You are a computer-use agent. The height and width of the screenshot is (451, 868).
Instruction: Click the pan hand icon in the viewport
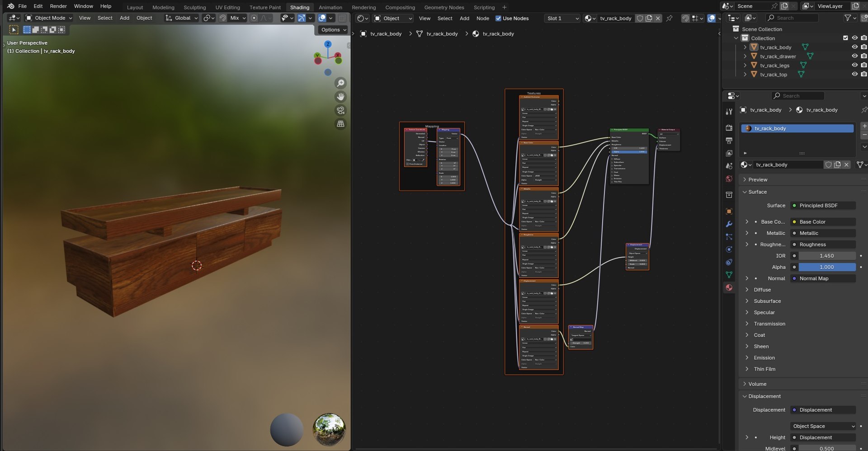340,97
